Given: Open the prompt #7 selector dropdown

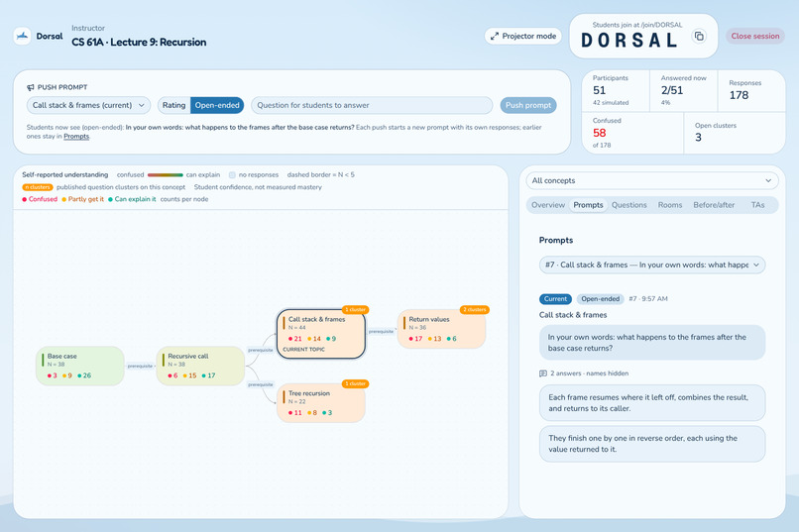Looking at the screenshot, I should (x=652, y=265).
